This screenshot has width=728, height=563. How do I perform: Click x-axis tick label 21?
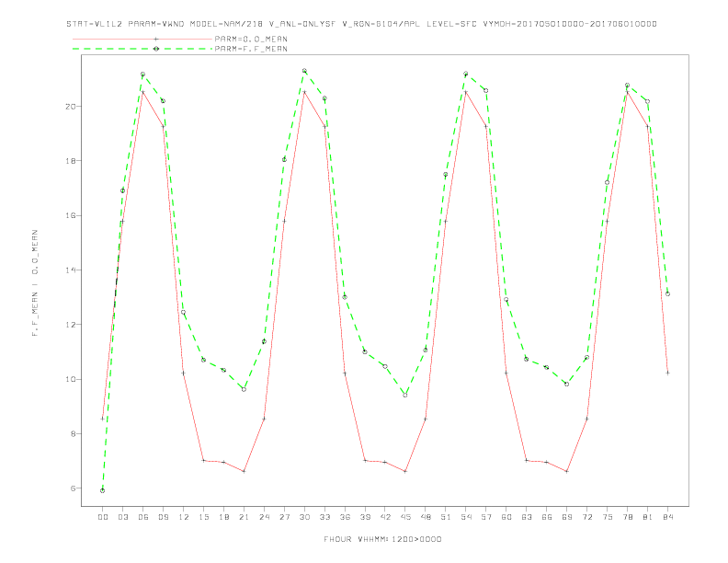point(244,517)
